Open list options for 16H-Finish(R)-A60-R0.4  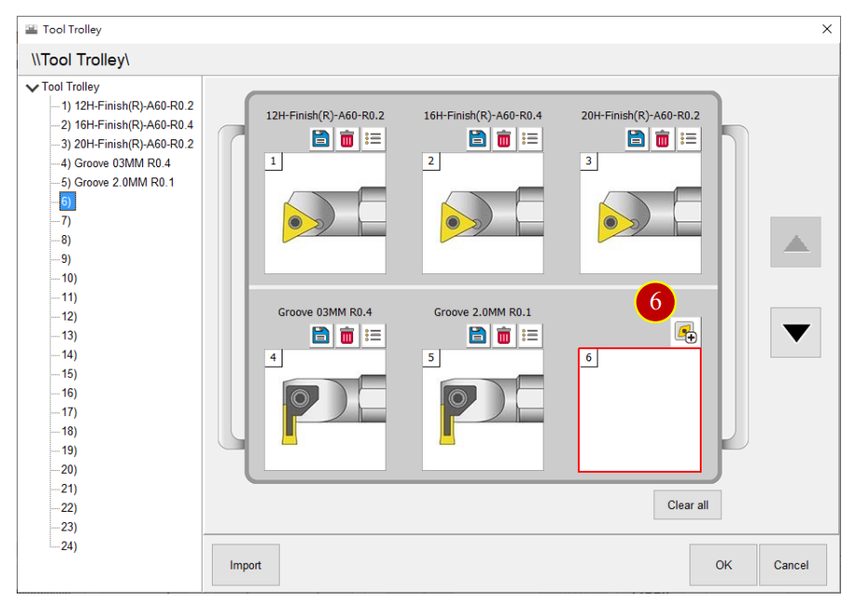pyautogui.click(x=530, y=138)
